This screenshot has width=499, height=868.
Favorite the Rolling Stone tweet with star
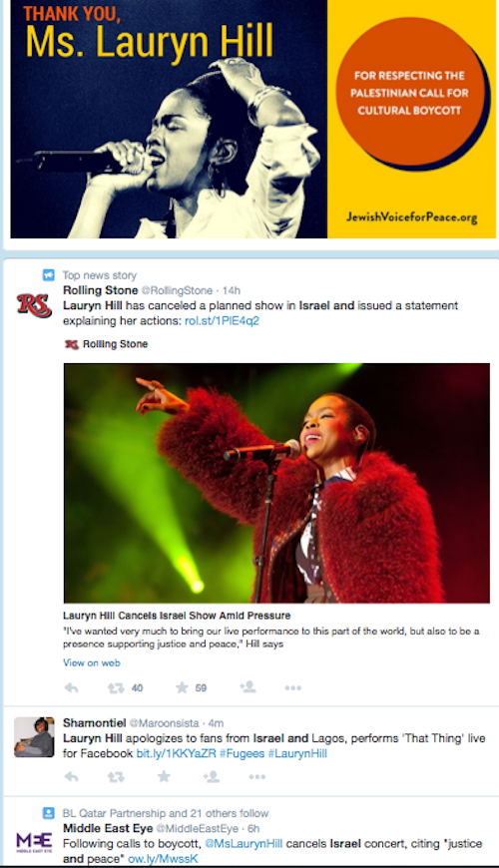point(182,687)
